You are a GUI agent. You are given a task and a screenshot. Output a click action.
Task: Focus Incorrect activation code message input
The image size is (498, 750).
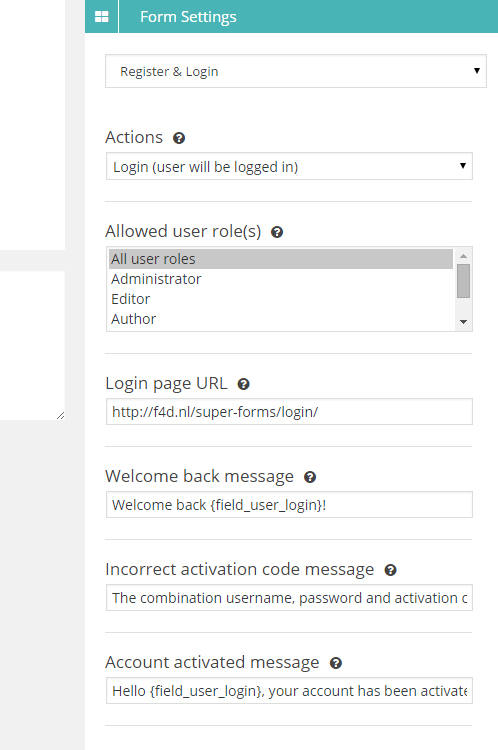(x=289, y=597)
